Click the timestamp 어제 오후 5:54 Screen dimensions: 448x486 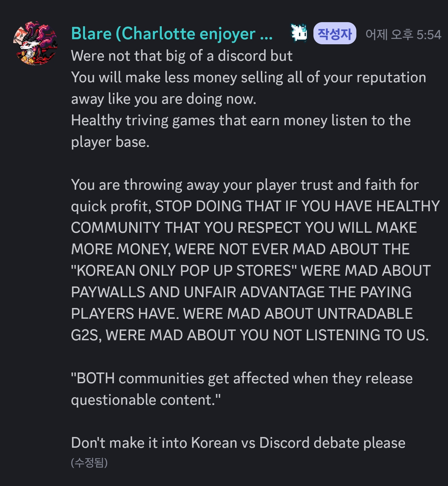click(403, 34)
